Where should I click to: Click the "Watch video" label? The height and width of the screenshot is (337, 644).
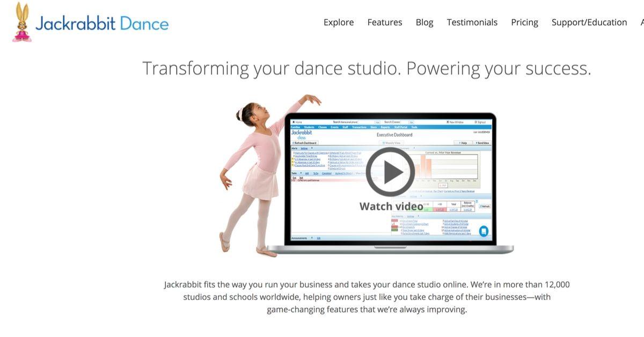coord(391,206)
